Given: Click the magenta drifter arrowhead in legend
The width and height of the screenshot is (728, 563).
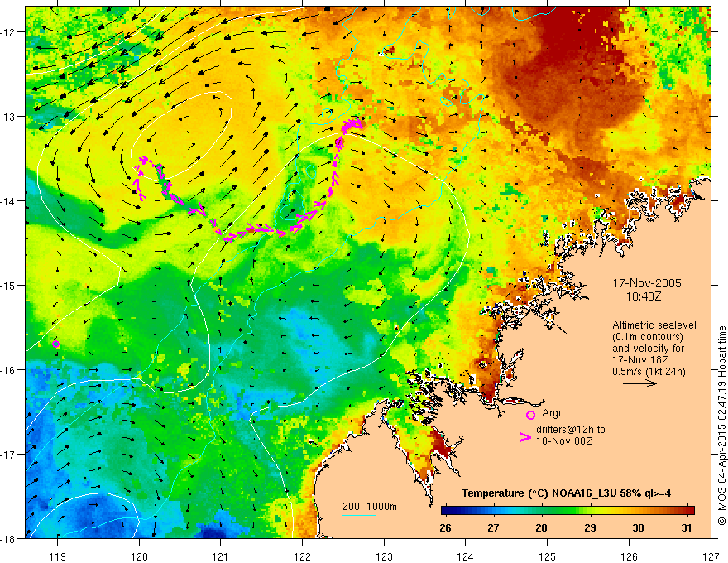Looking at the screenshot, I should point(525,437).
